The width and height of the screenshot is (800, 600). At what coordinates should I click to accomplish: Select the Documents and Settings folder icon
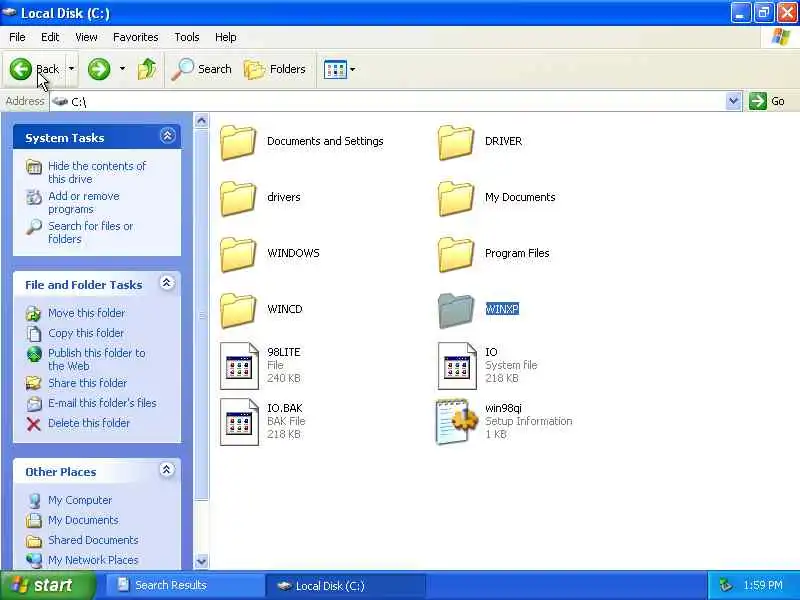238,143
